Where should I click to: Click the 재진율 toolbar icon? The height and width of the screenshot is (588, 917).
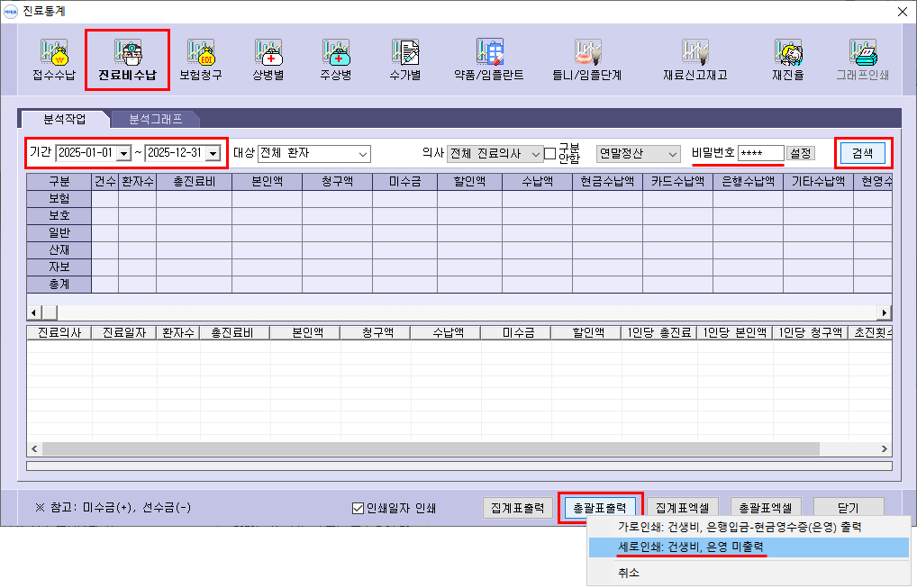tap(792, 59)
